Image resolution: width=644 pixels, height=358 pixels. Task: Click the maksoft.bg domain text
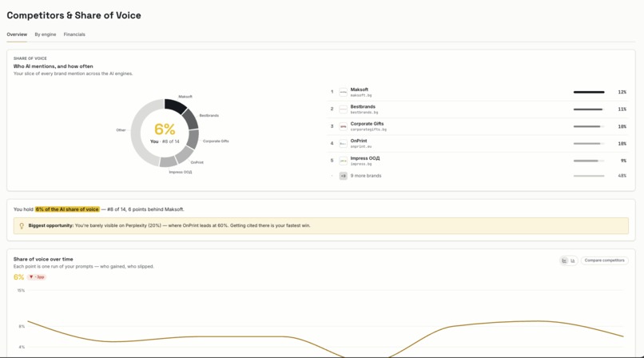pos(361,95)
